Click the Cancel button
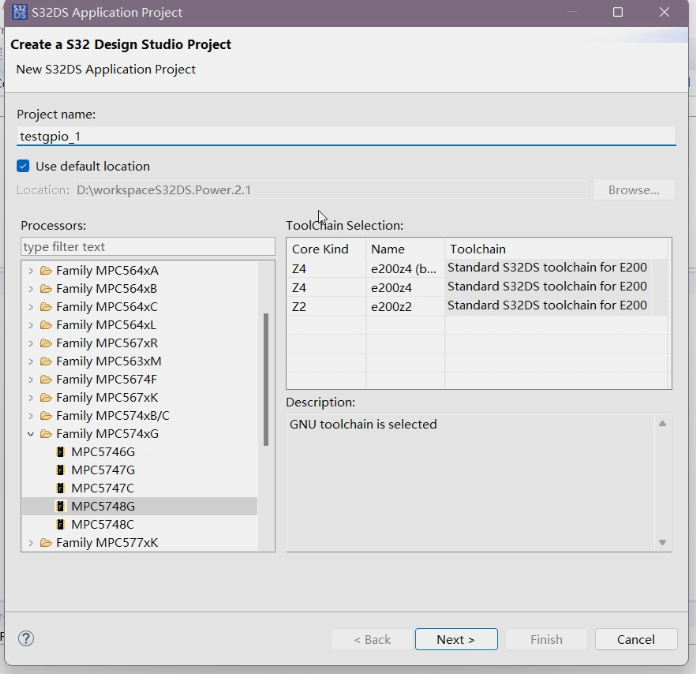696x674 pixels. (x=636, y=639)
